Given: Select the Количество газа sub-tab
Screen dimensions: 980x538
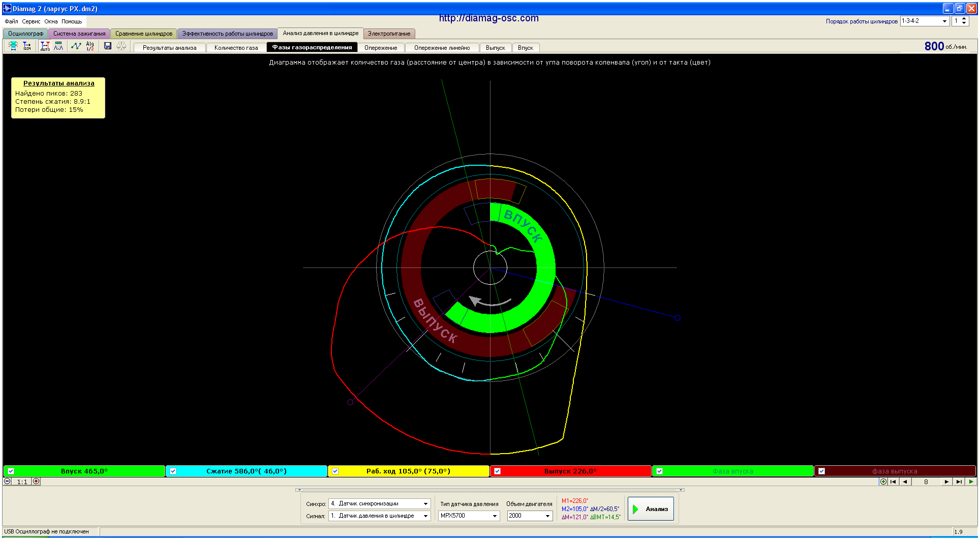Looking at the screenshot, I should coord(236,47).
